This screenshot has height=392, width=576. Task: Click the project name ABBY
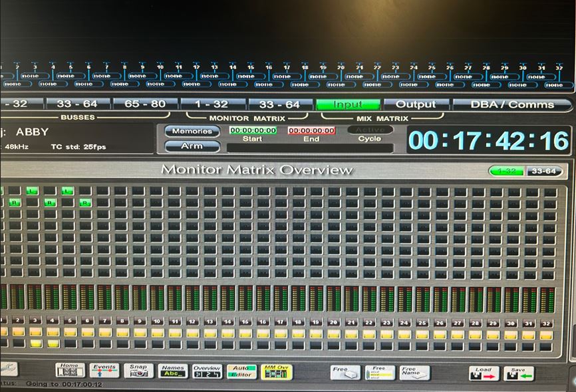coord(33,132)
